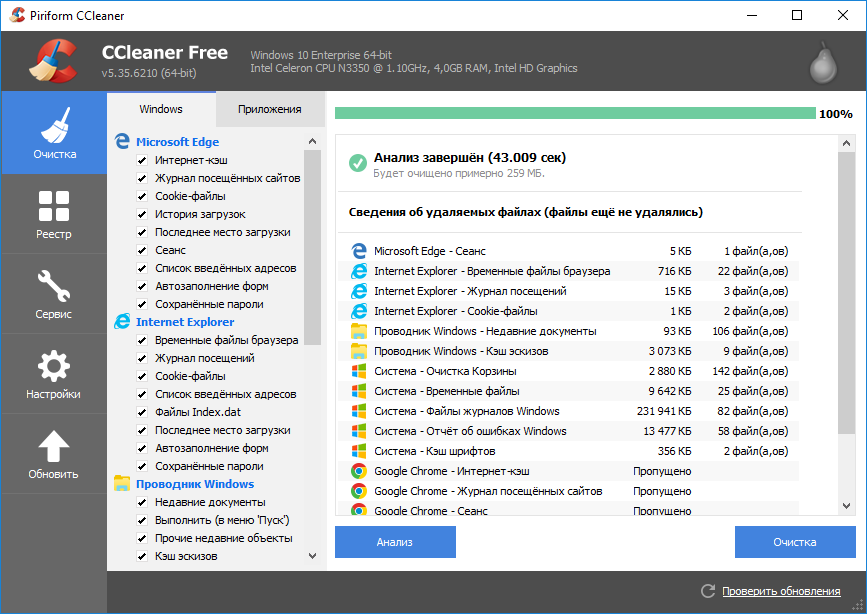This screenshot has height=614, width=867.
Task: Click Windows icon of Система - Временные файлы row
Action: click(x=359, y=391)
